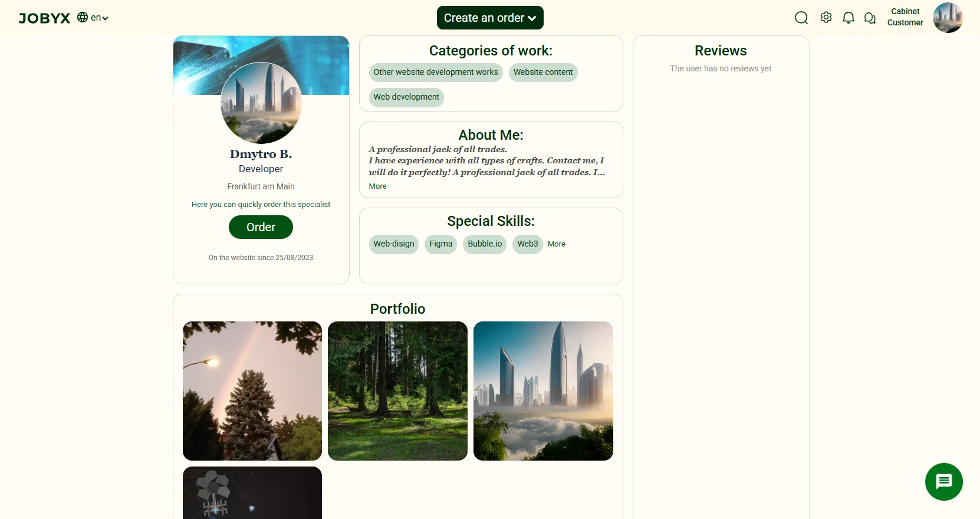Select Web development category tag
The width and height of the screenshot is (980, 519).
tap(406, 97)
